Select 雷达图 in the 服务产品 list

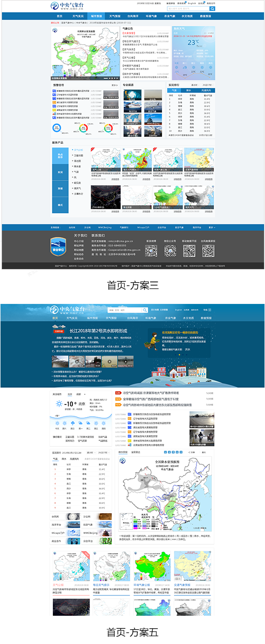coord(77,161)
